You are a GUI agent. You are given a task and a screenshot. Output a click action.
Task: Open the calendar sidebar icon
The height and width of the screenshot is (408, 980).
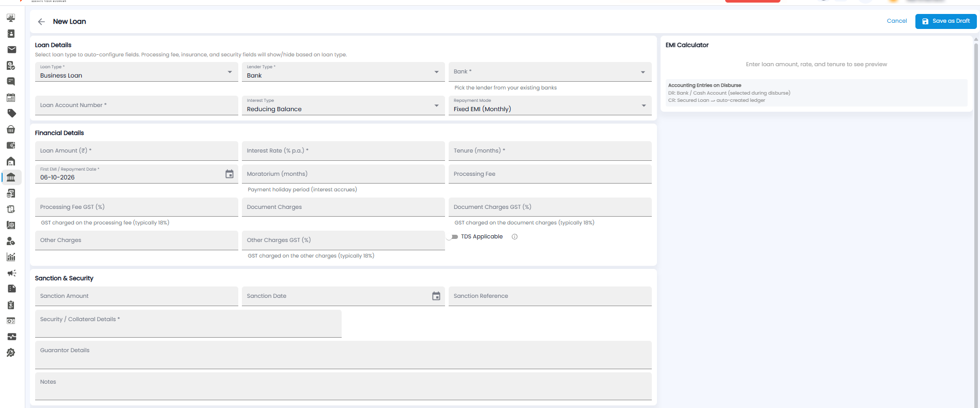point(11,97)
